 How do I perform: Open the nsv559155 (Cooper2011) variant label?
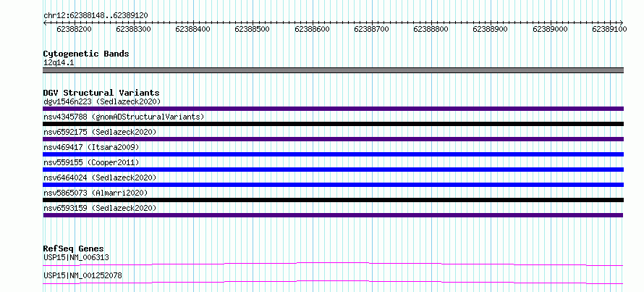(x=91, y=162)
